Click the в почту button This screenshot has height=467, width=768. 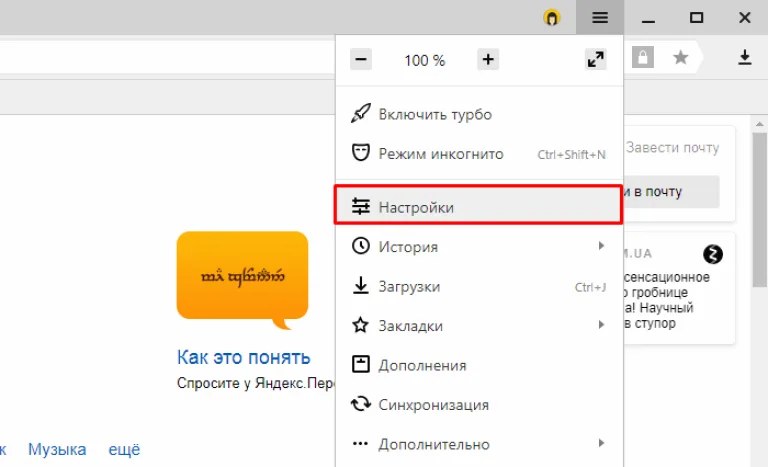click(672, 192)
